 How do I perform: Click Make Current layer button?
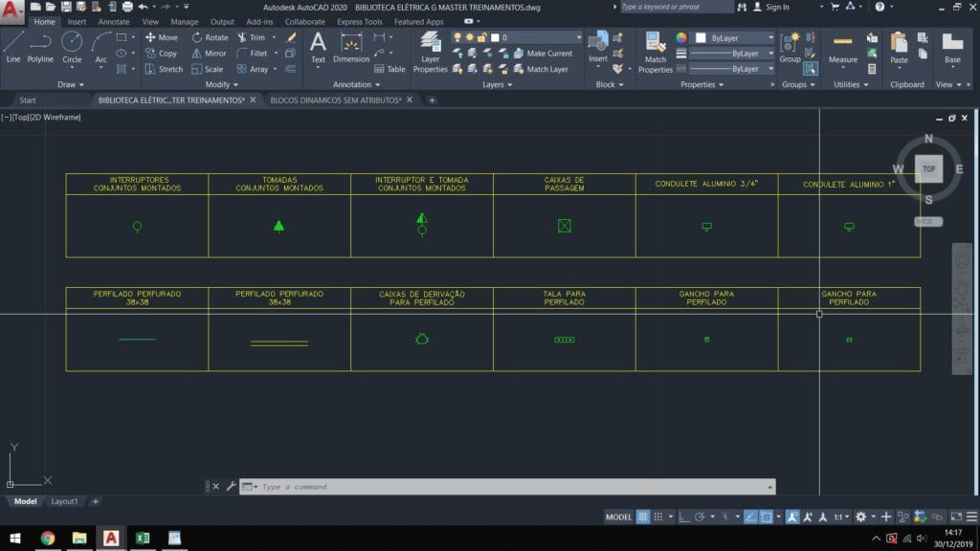pos(543,54)
